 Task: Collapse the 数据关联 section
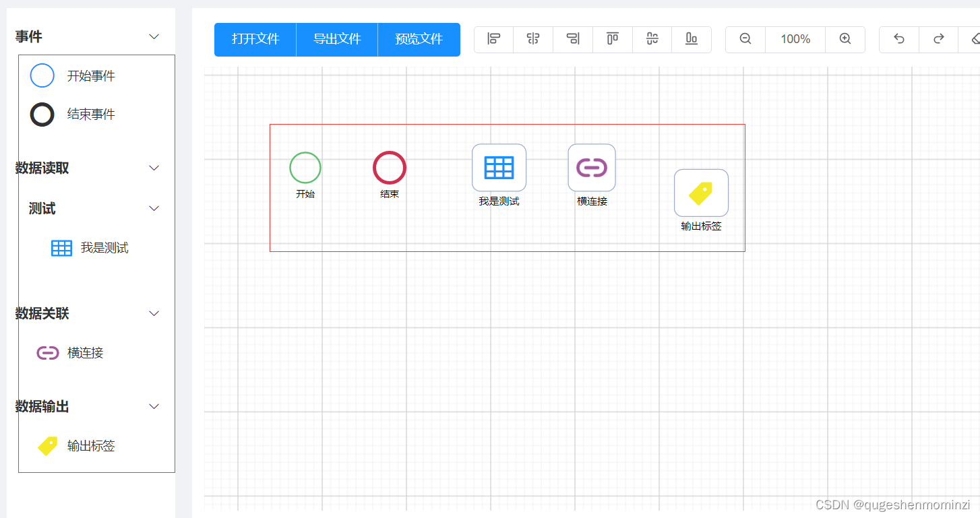154,313
